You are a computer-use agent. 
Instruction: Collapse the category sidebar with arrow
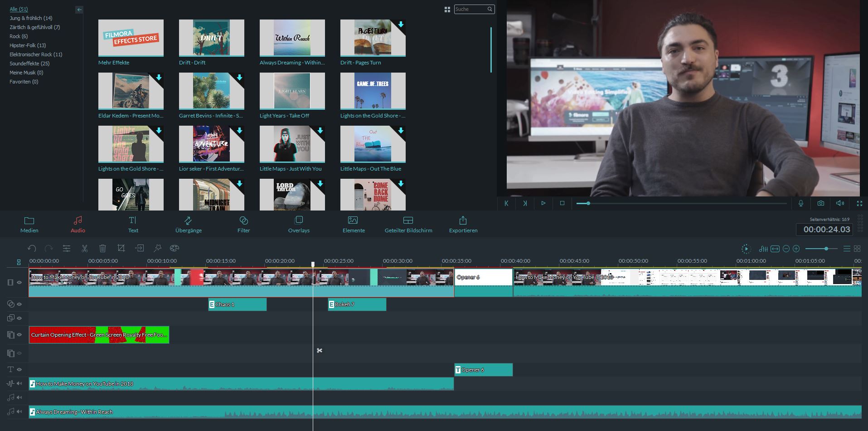(x=79, y=9)
